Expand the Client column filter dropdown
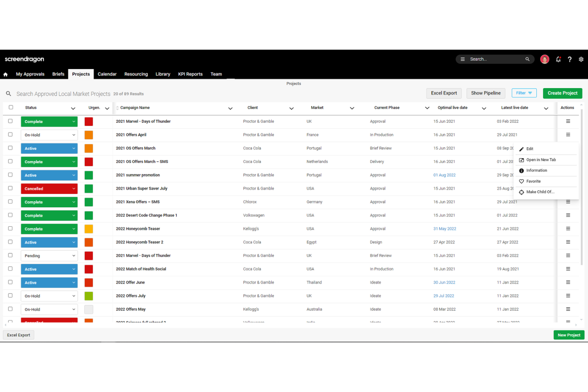 [292, 108]
